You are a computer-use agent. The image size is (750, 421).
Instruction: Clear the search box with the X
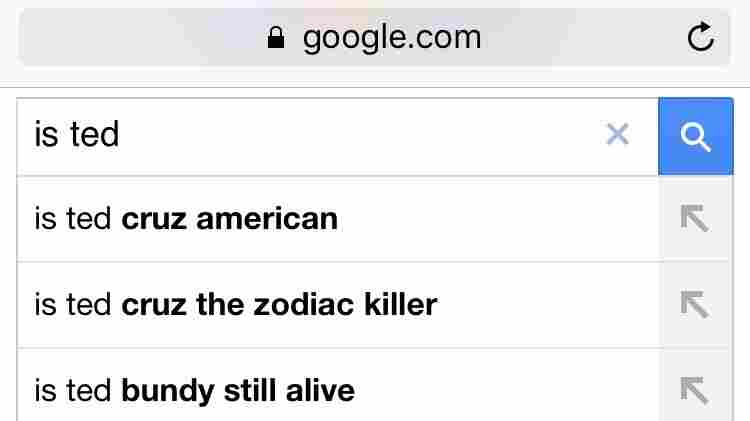(x=617, y=134)
